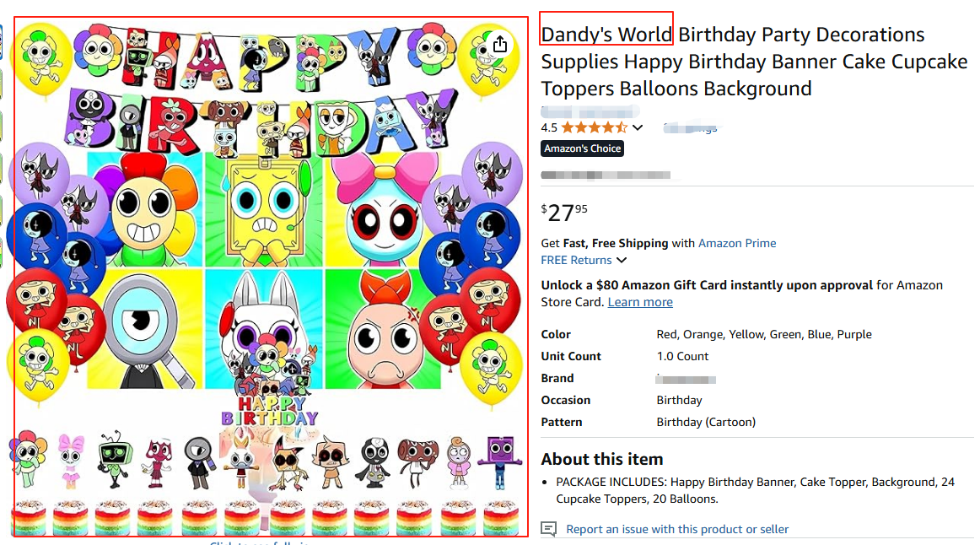Click the 4.5 star rating icons
The height and width of the screenshot is (545, 980).
point(594,127)
